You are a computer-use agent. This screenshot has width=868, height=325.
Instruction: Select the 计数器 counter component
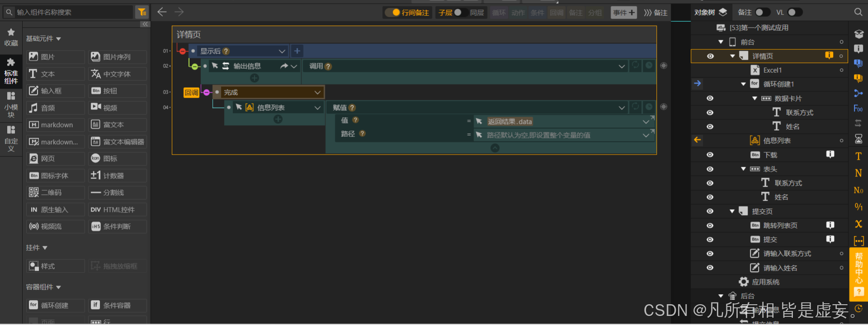(118, 176)
